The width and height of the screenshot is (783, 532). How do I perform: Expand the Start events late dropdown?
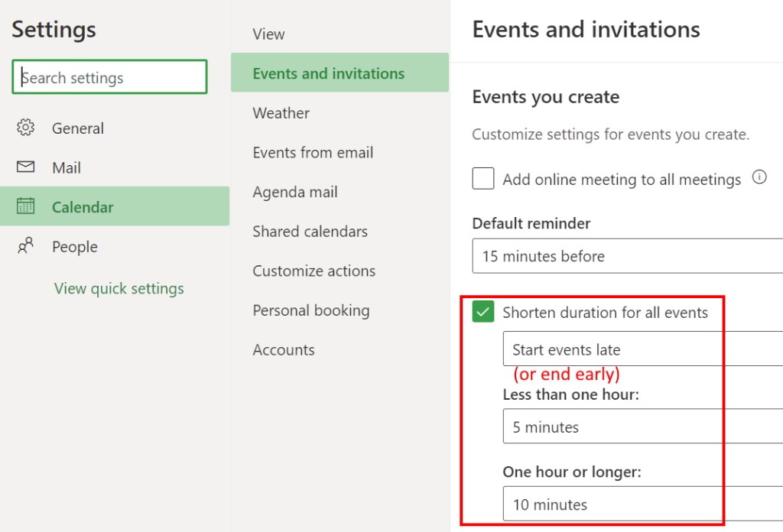[642, 349]
